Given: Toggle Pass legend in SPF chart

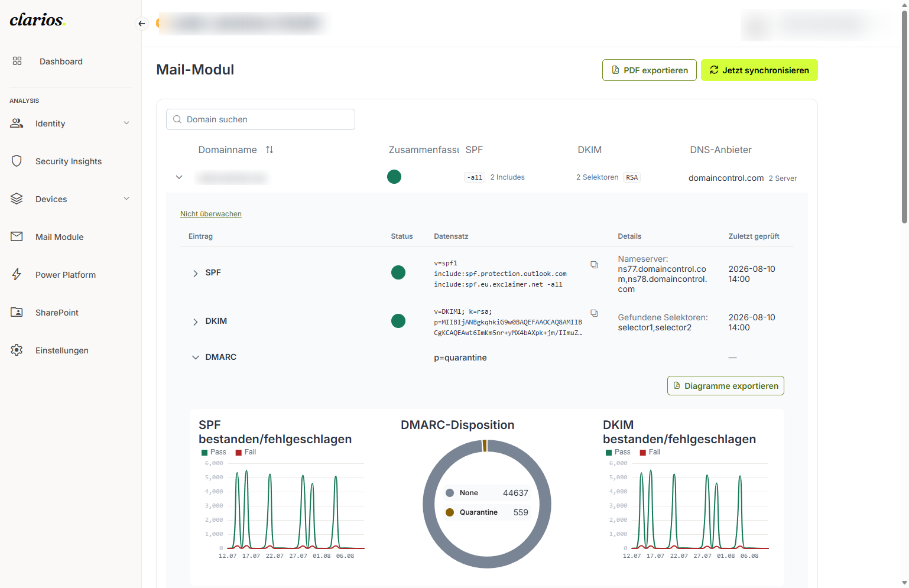Looking at the screenshot, I should [214, 452].
